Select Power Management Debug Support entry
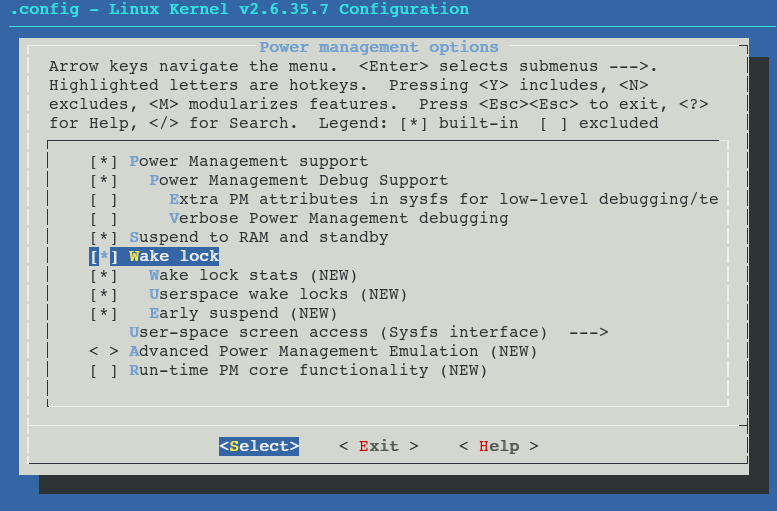This screenshot has height=511, width=777. [x=299, y=180]
